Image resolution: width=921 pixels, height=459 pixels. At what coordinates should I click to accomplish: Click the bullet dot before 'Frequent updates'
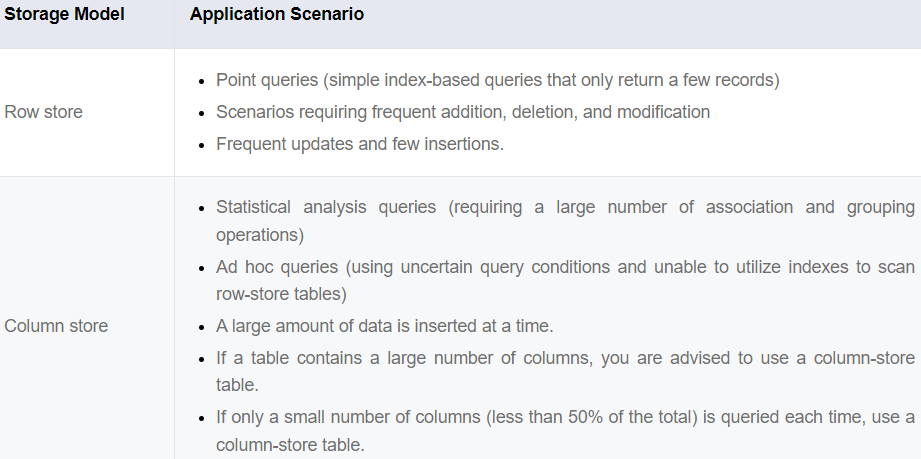click(202, 145)
